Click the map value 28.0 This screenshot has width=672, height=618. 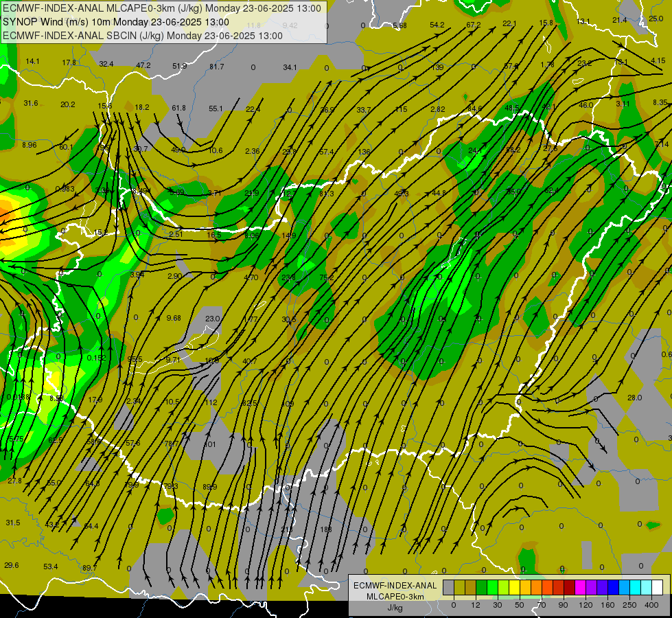click(635, 398)
